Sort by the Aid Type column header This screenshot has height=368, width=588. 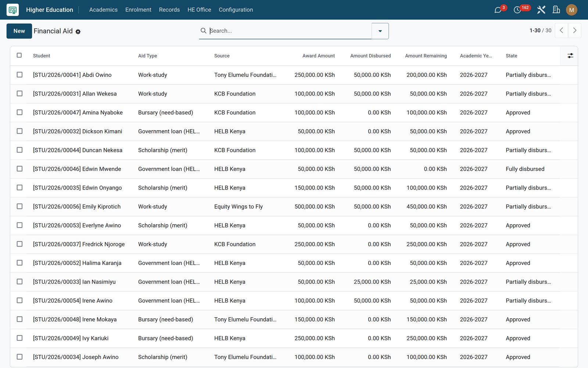pyautogui.click(x=147, y=56)
